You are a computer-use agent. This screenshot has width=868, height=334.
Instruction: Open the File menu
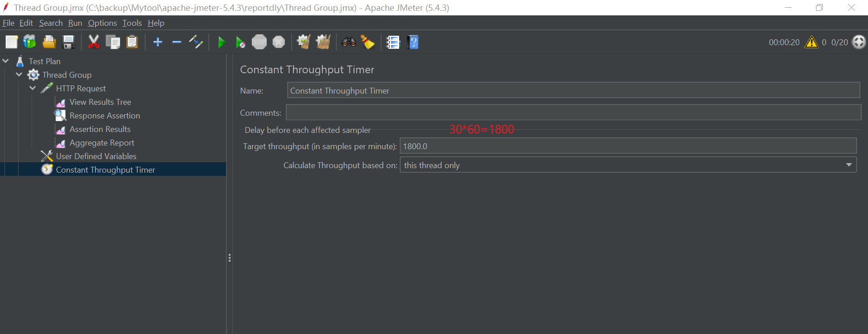[x=9, y=23]
